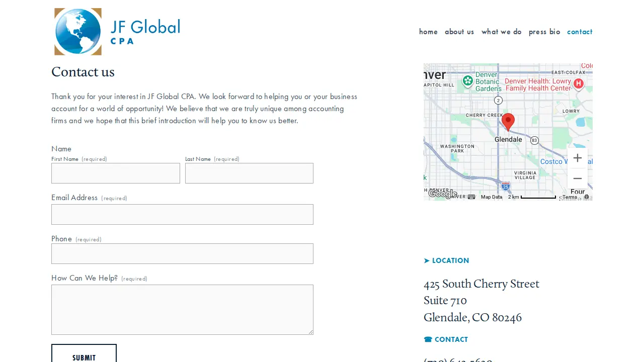Image resolution: width=644 pixels, height=362 pixels.
Task: Open Map Data link on the map
Action: [x=492, y=197]
